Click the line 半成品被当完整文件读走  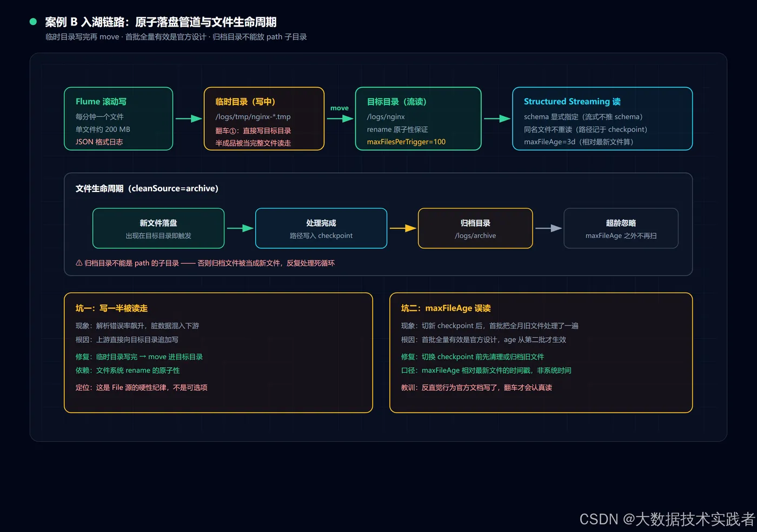253,143
